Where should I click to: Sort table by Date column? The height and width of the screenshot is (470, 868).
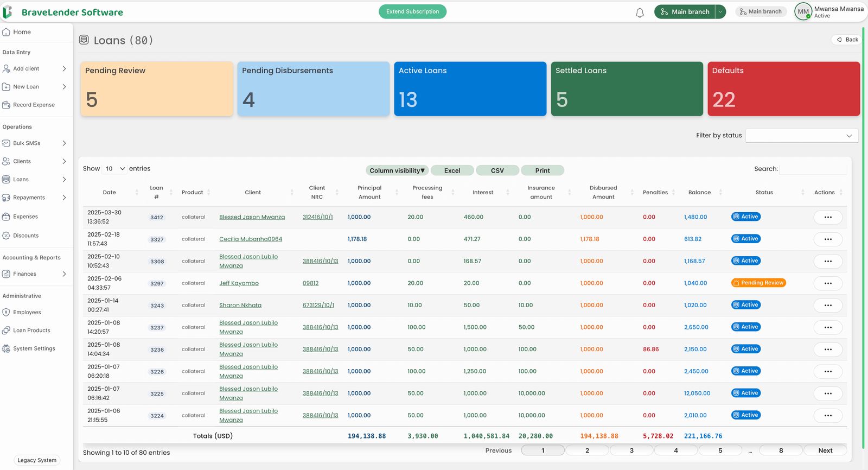click(110, 193)
